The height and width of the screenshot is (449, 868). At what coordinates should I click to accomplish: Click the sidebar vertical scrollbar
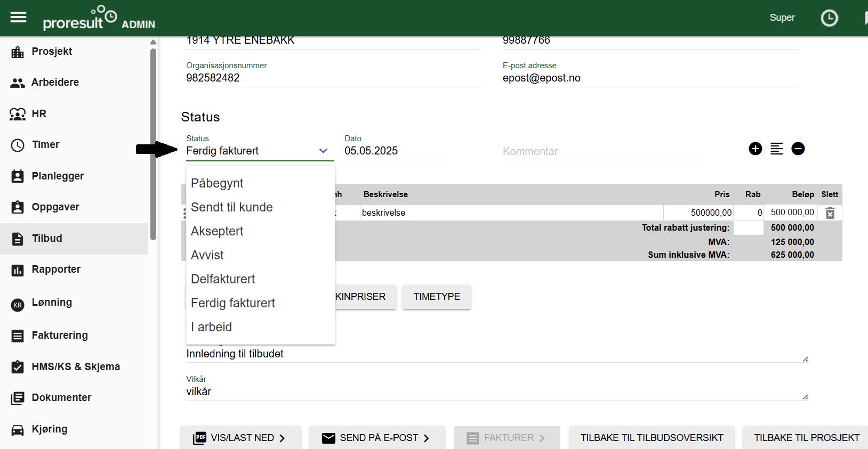[153, 144]
